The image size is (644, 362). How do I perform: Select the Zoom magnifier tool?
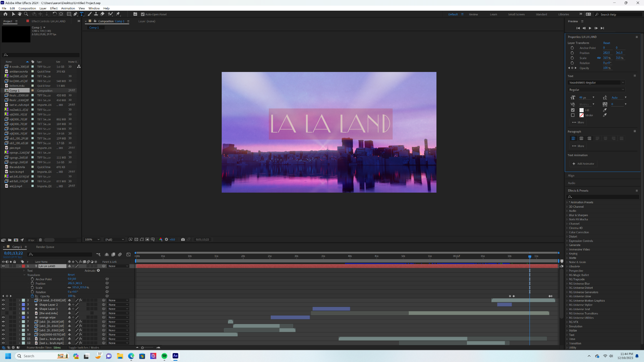(x=26, y=14)
